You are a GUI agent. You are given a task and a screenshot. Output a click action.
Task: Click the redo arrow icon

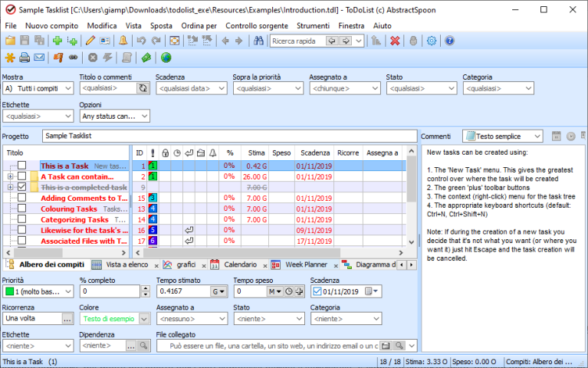[156, 41]
